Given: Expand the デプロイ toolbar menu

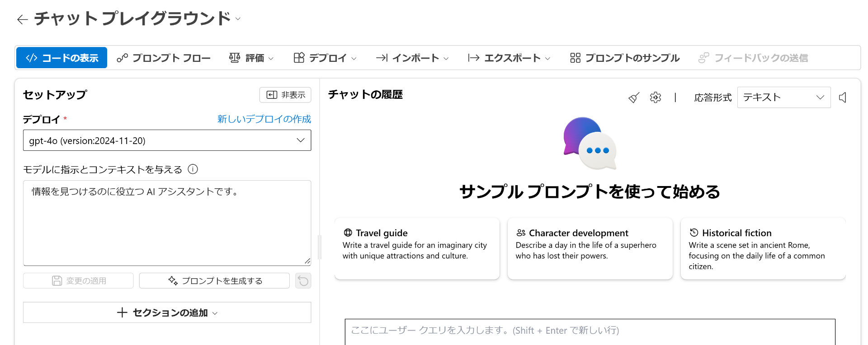Looking at the screenshot, I should [x=325, y=58].
